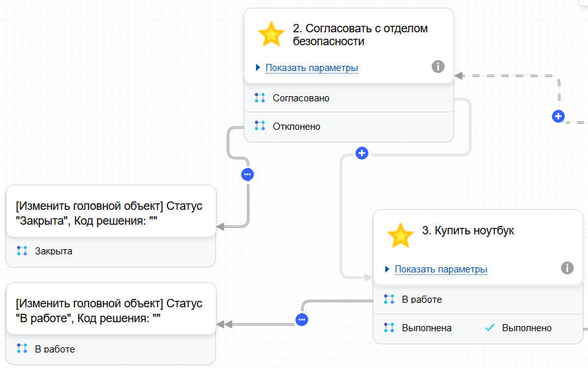Select "В работе" status in laptop step
The image size is (588, 368).
pos(422,300)
